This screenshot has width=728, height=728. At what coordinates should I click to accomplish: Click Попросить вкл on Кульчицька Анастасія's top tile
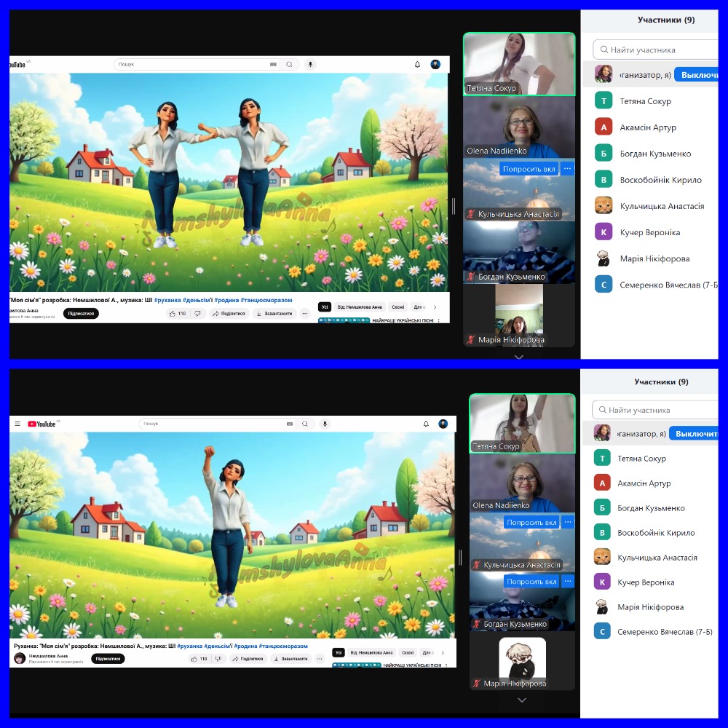click(x=529, y=169)
